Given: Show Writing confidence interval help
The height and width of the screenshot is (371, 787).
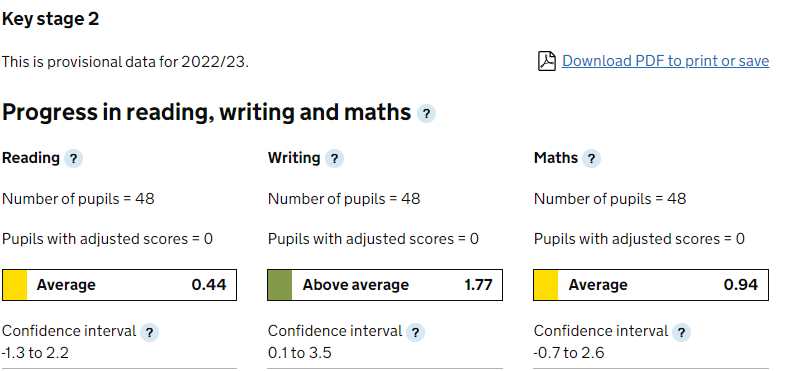Looking at the screenshot, I should point(415,332).
